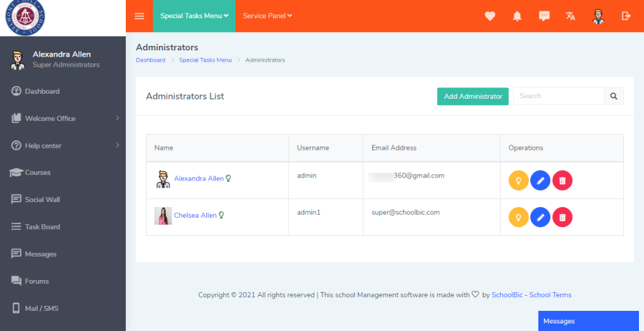Viewport: 644px width, 331px height.
Task: Open Chelsea Allen name link in table
Action: pyautogui.click(x=195, y=215)
